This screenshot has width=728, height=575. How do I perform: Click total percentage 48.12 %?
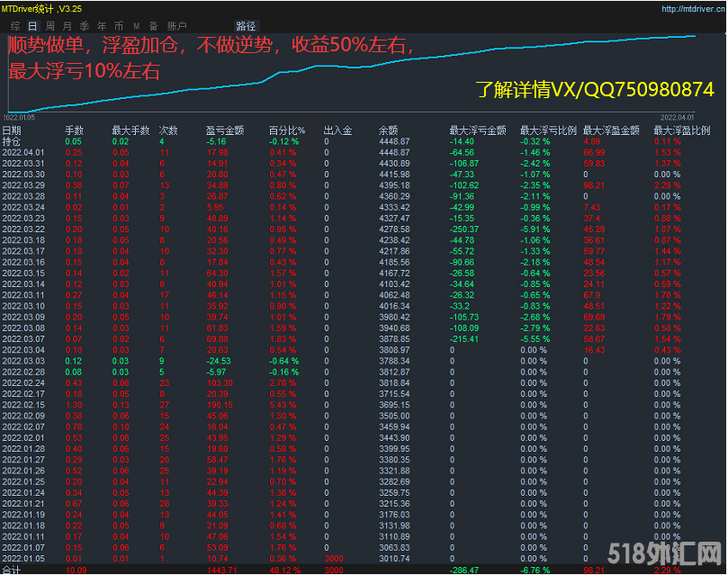(285, 570)
